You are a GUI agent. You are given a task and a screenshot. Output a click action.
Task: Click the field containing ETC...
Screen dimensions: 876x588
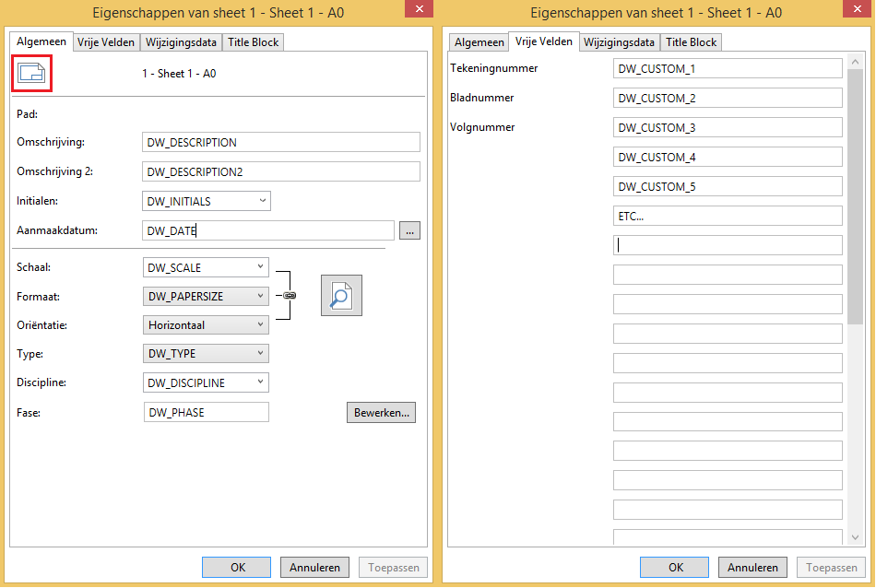click(x=728, y=216)
